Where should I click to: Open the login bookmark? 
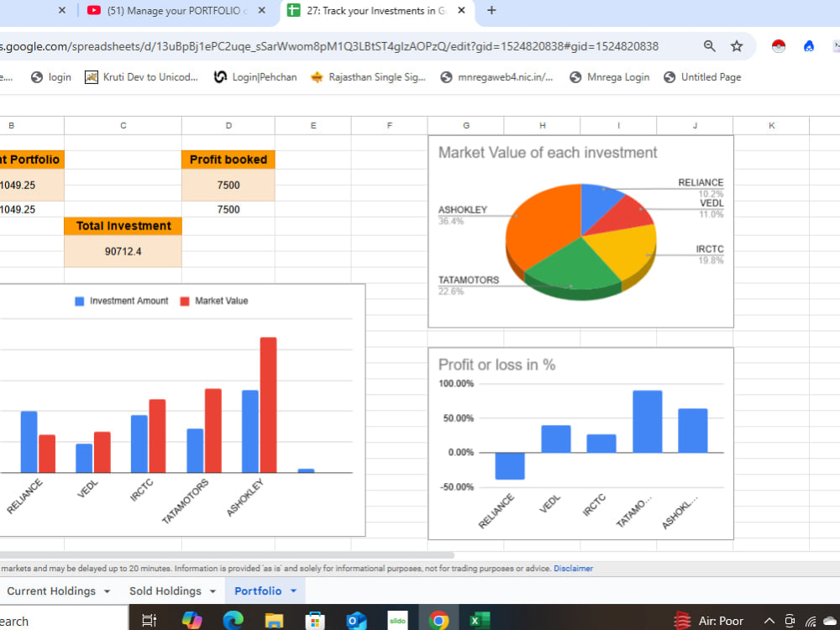pyautogui.click(x=51, y=77)
